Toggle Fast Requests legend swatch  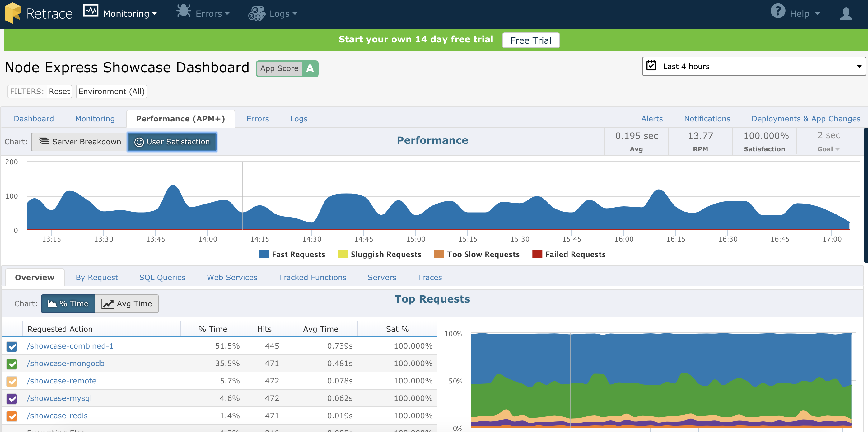point(264,254)
